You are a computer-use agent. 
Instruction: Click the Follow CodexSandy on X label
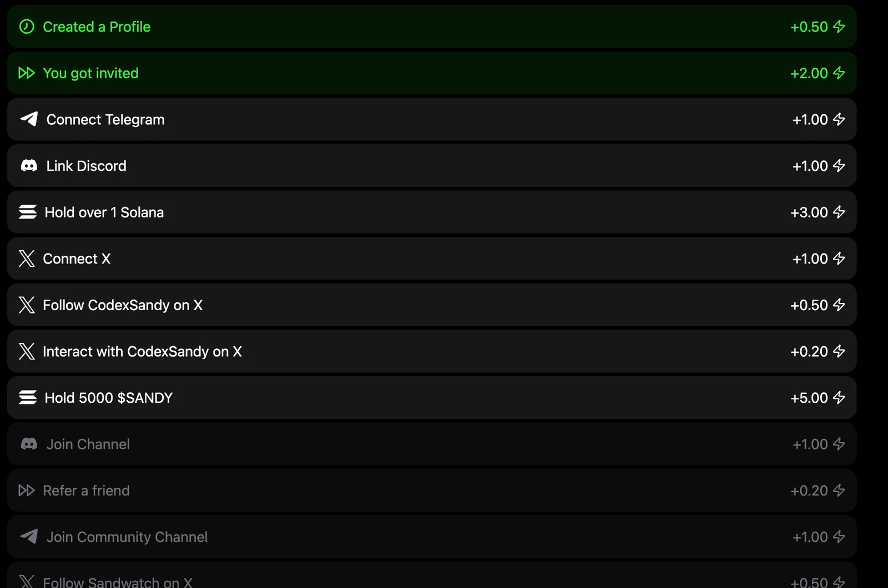[x=123, y=305]
